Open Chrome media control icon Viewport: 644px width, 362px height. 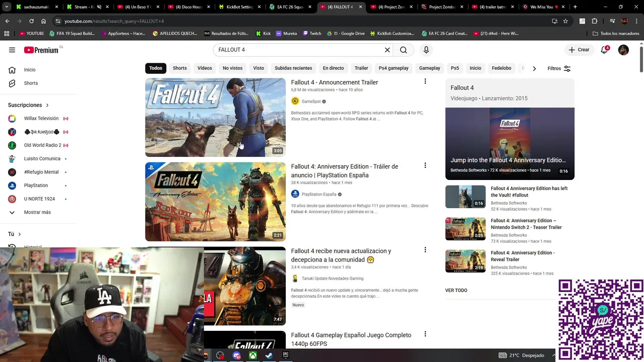[x=612, y=21]
